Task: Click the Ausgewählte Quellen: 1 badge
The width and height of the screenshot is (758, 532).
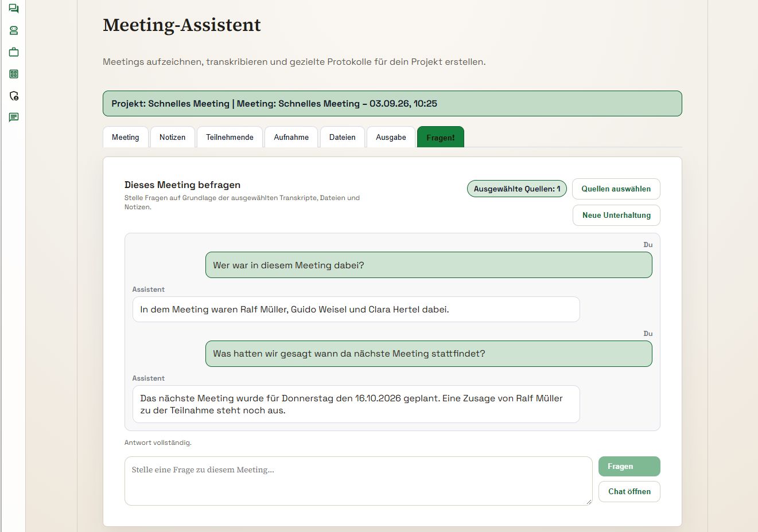Action: pos(517,189)
